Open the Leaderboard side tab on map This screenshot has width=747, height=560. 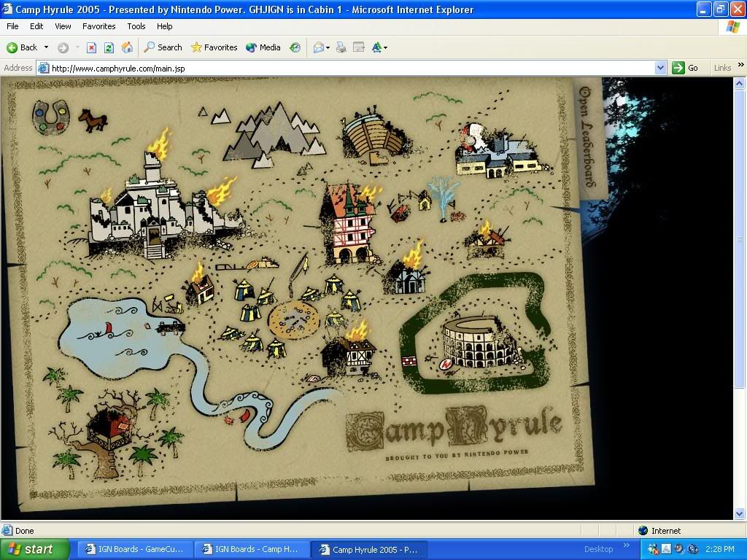(588, 137)
